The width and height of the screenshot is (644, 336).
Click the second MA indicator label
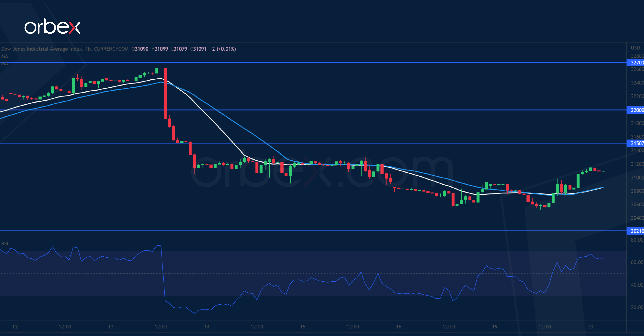(x=4, y=64)
